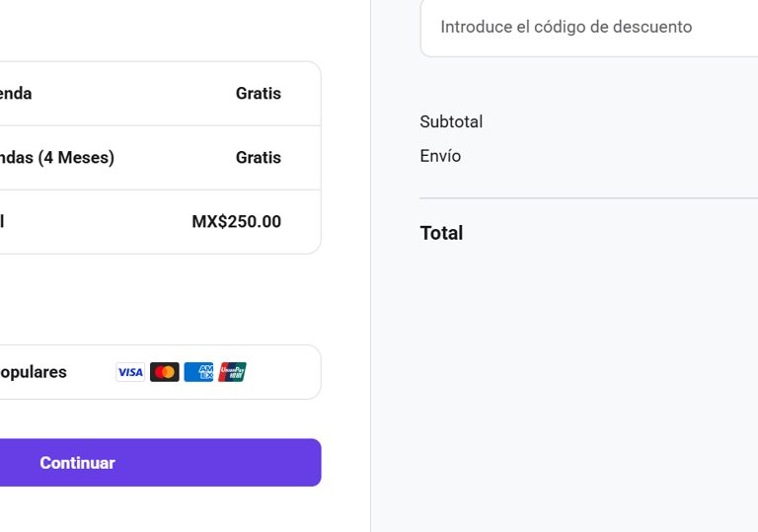Focus the discount code input field
The width and height of the screenshot is (758, 532).
coord(588,28)
